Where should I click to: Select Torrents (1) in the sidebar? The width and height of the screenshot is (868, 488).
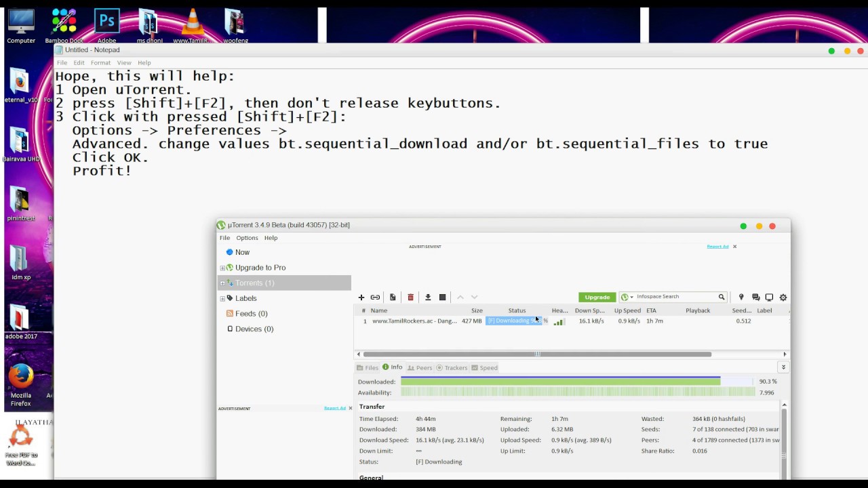click(x=284, y=283)
